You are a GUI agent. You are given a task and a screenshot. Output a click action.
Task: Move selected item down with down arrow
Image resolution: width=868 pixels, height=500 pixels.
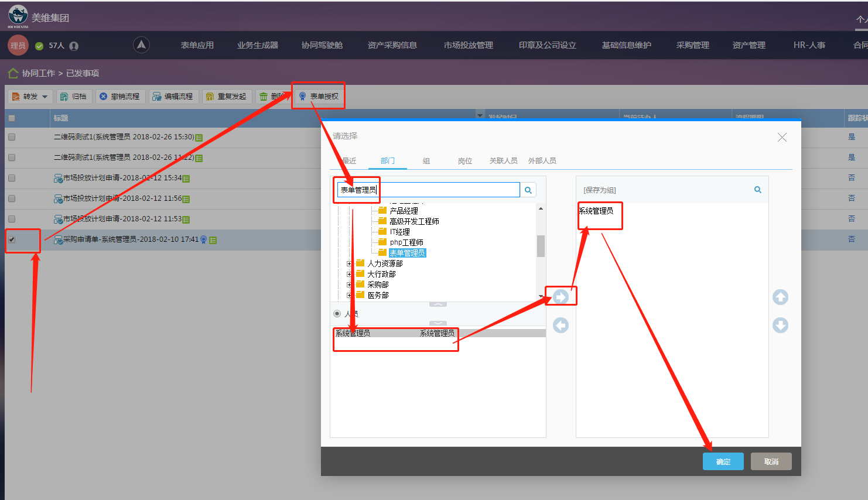pos(780,325)
